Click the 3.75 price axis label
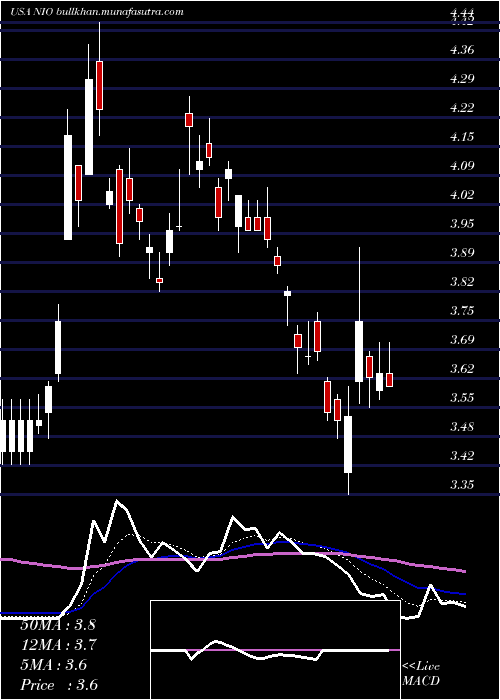The image size is (500, 700). [x=462, y=311]
